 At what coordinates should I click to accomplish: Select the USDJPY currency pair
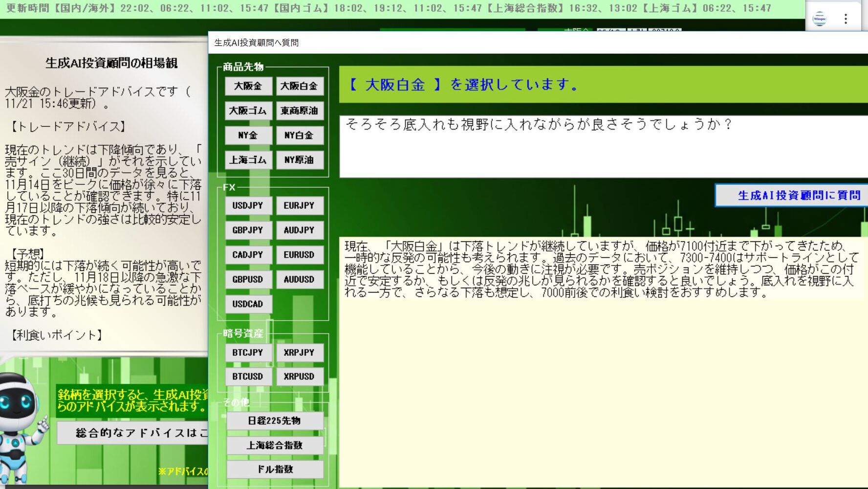pyautogui.click(x=248, y=205)
